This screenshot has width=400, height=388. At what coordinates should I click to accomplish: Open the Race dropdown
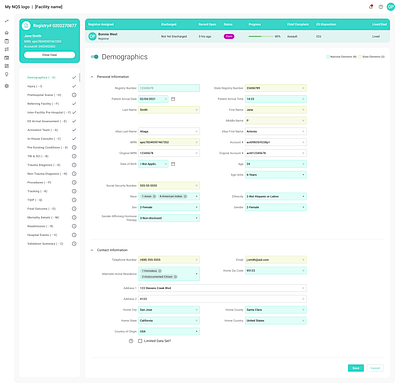tap(197, 196)
